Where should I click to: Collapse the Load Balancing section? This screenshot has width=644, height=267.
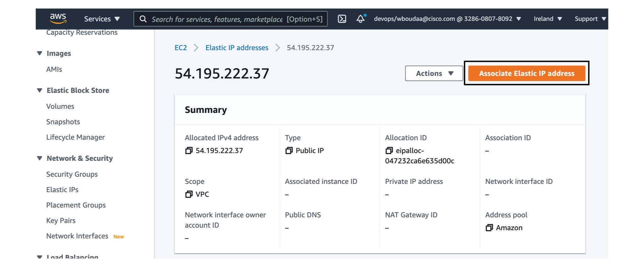coord(40,257)
